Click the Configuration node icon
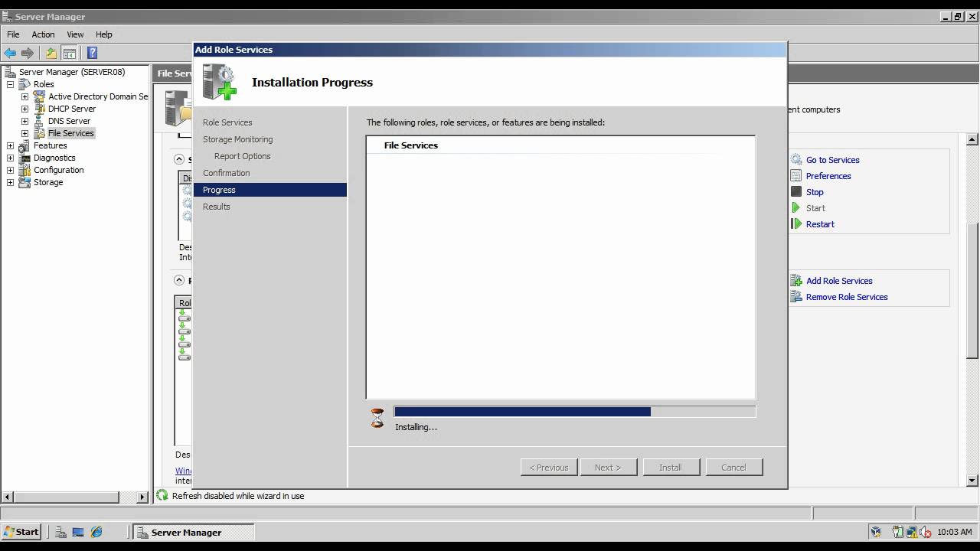Screen dimensions: 980x551 click(x=24, y=170)
